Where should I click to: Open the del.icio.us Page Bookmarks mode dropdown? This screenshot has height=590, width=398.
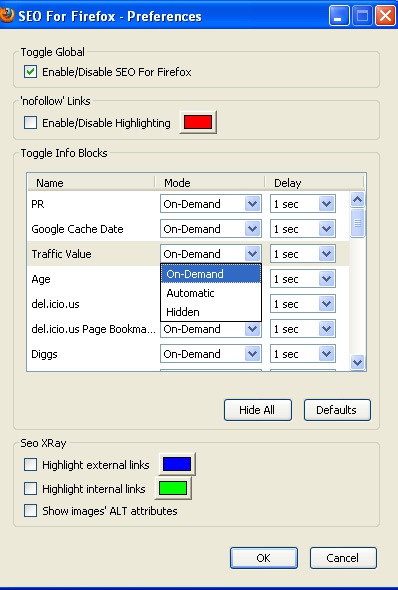211,329
